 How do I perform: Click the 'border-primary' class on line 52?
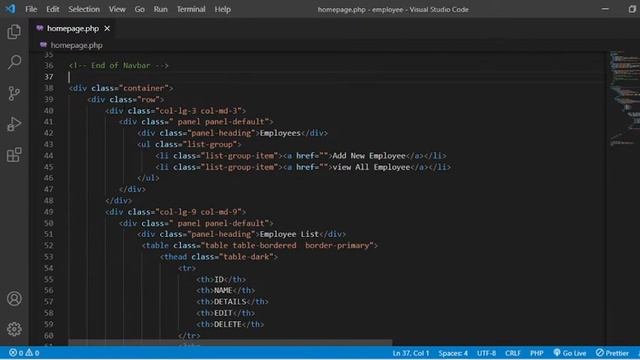click(337, 245)
